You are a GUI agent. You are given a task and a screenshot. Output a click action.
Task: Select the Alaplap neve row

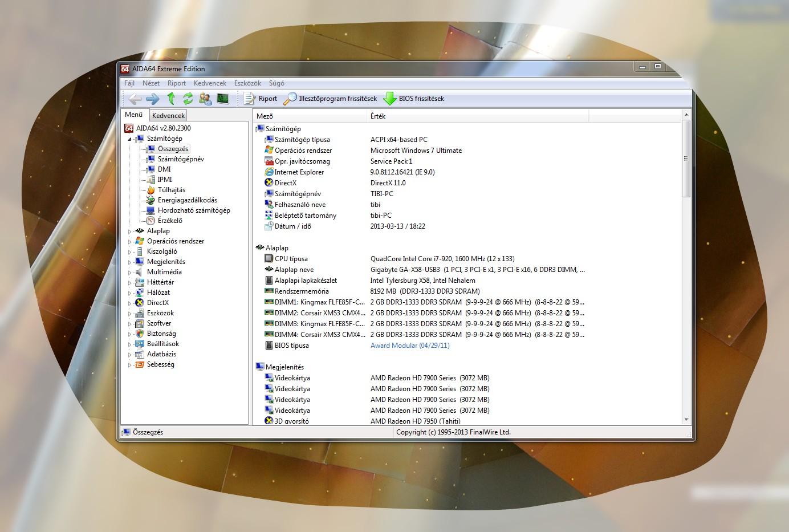(x=467, y=270)
